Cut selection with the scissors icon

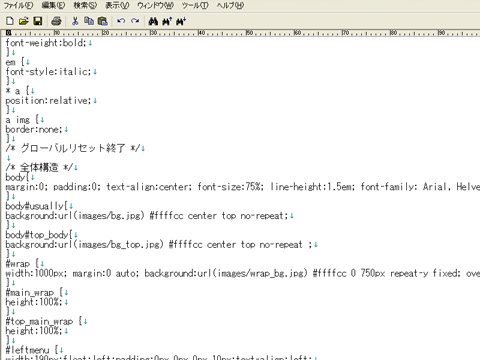(75, 21)
